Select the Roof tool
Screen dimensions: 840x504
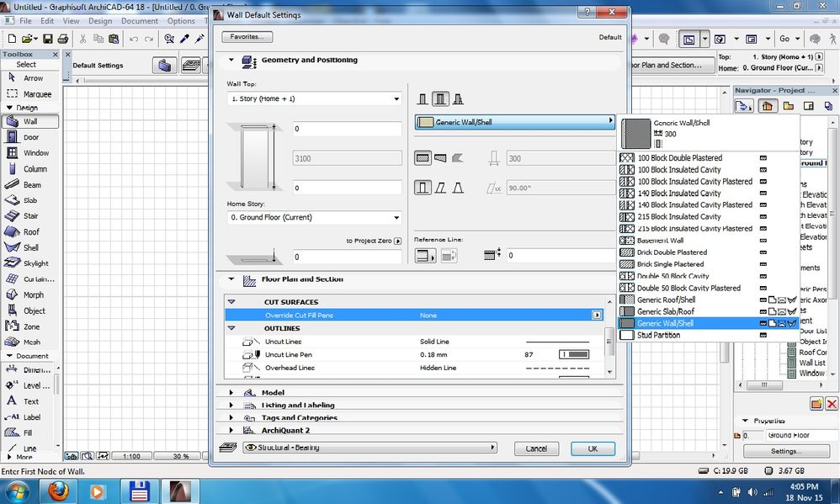tap(29, 232)
